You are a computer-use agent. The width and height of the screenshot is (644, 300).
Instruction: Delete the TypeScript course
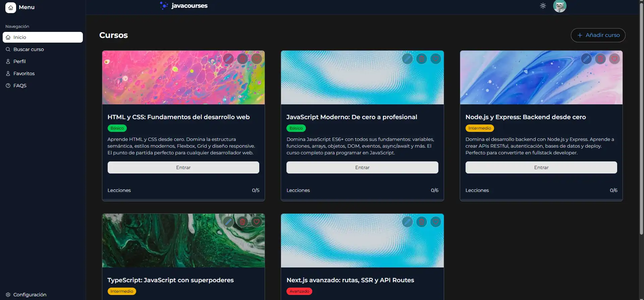(x=243, y=222)
